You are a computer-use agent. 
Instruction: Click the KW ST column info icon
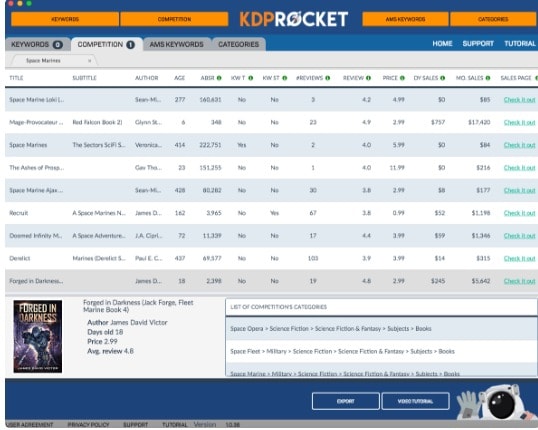(284, 78)
